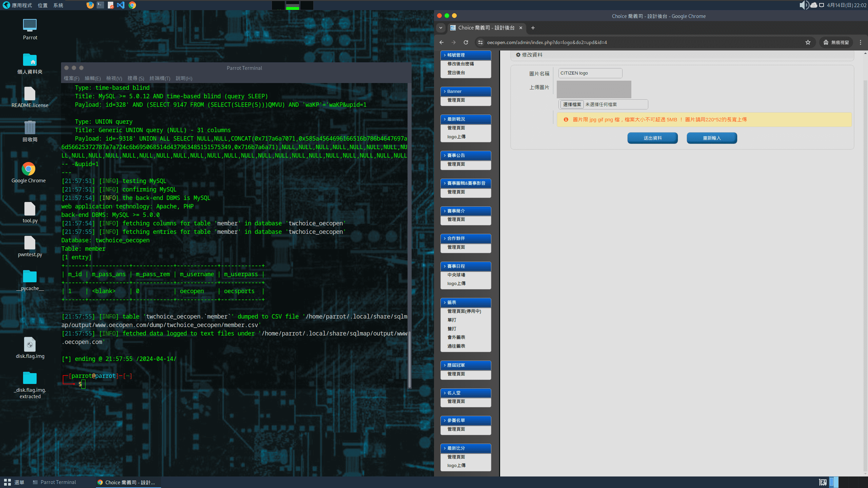The width and height of the screenshot is (868, 488).
Task: Expand 籤表 sidebar section
Action: pyautogui.click(x=466, y=303)
